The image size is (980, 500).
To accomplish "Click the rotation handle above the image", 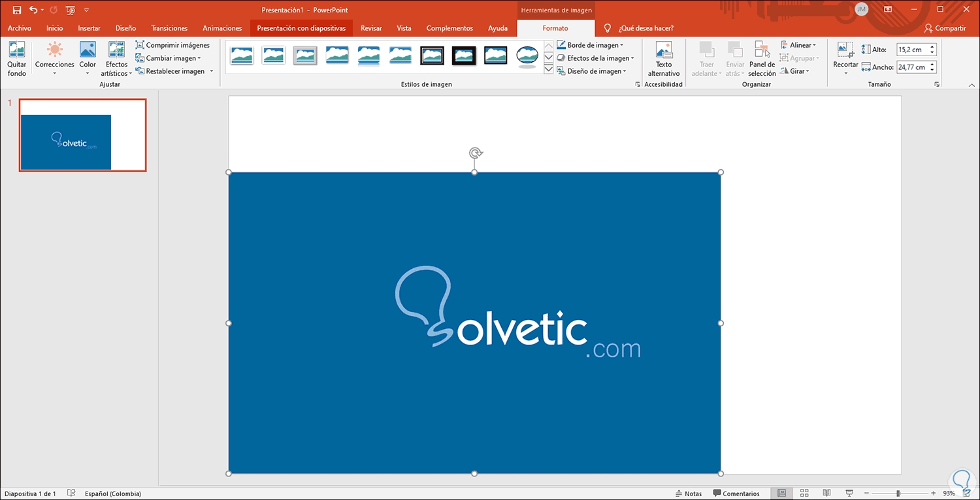I will (x=475, y=153).
